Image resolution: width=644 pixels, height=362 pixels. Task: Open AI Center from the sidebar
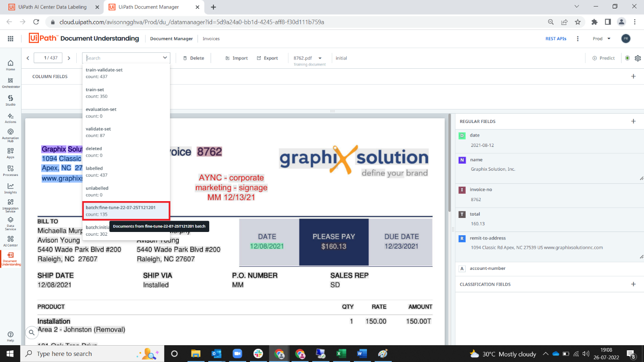coord(10,241)
